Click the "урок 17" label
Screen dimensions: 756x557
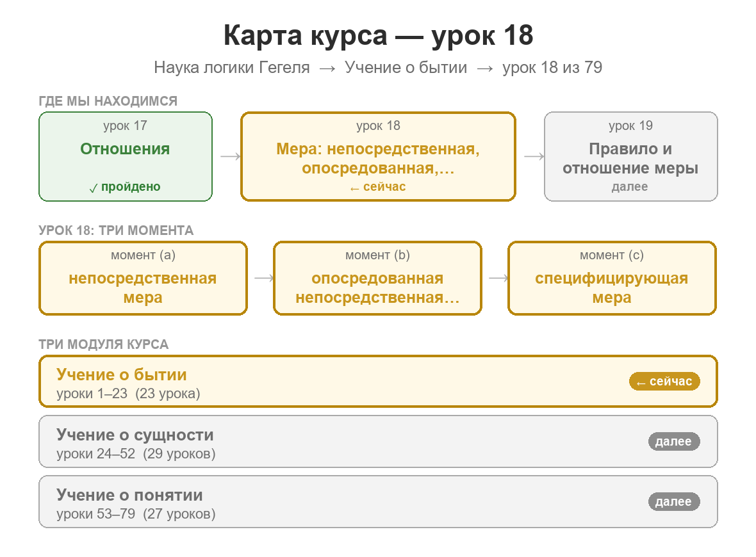125,125
